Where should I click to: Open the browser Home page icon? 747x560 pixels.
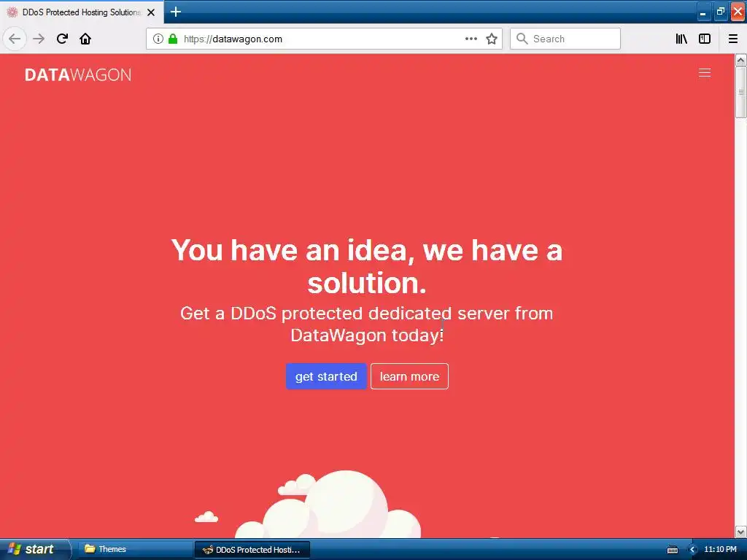tap(85, 39)
